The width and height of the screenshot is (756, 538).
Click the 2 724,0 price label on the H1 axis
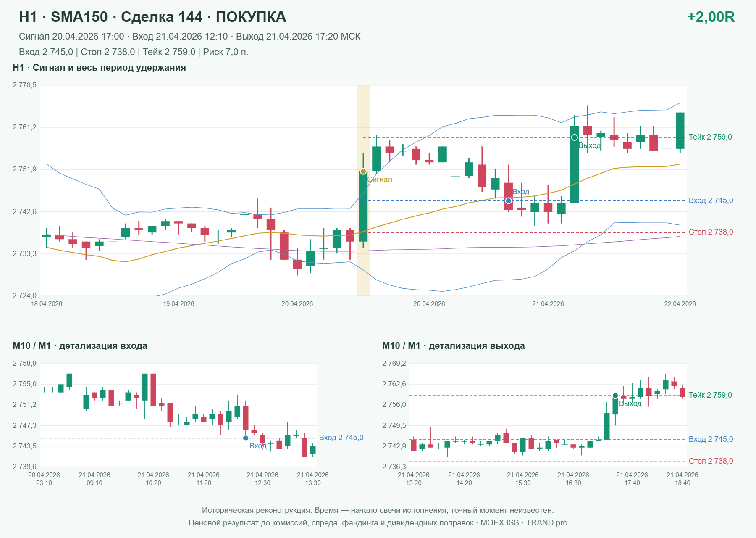point(24,296)
